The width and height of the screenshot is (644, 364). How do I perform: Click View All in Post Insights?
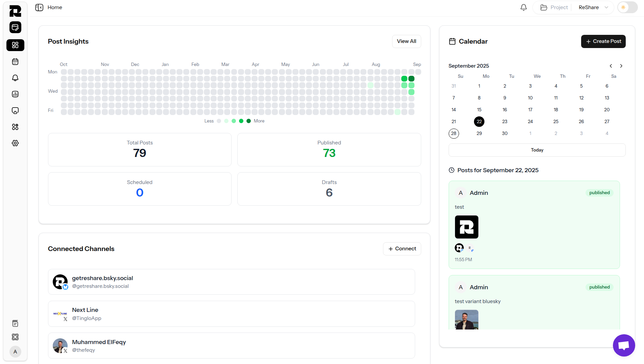tap(406, 41)
